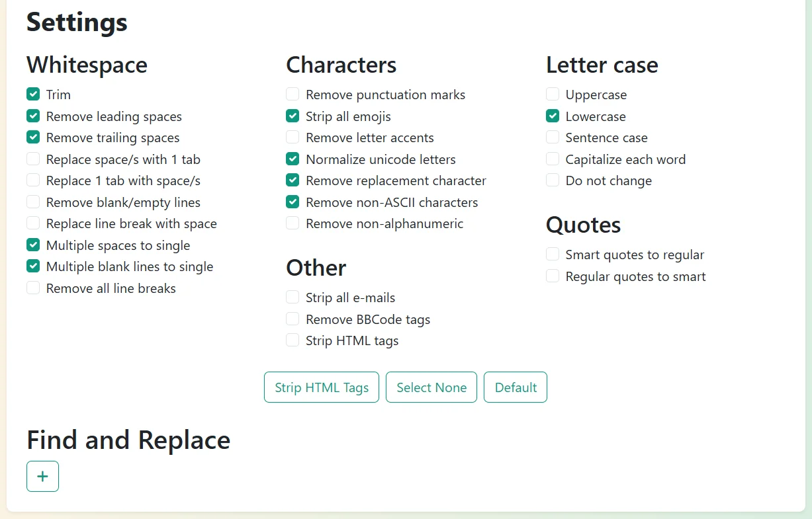Click the Select None button
This screenshot has width=812, height=519.
coord(431,387)
